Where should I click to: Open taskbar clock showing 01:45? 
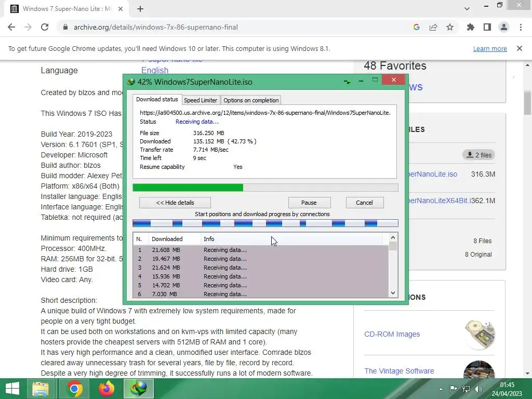pyautogui.click(x=507, y=389)
